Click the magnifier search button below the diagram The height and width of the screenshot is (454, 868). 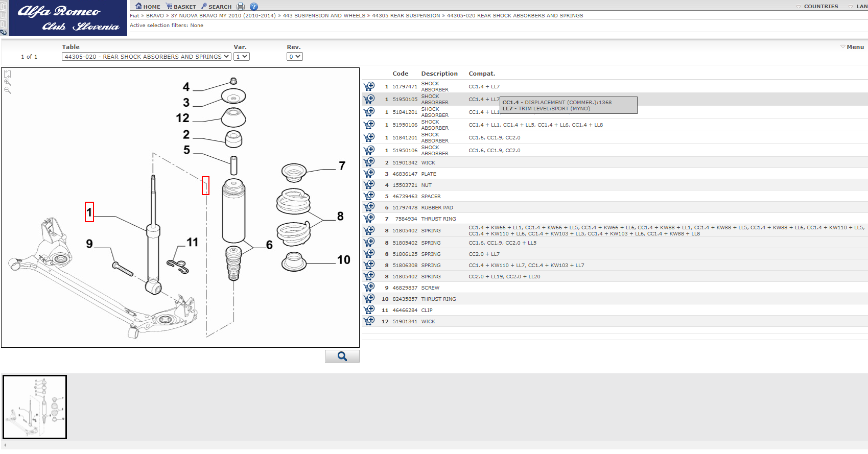(342, 356)
